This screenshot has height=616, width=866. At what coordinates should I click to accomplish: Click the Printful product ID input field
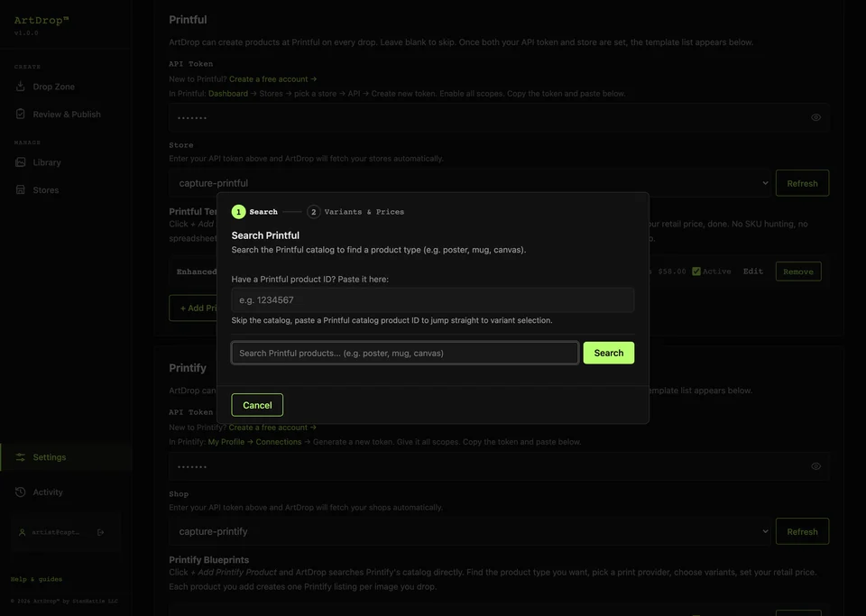point(432,299)
